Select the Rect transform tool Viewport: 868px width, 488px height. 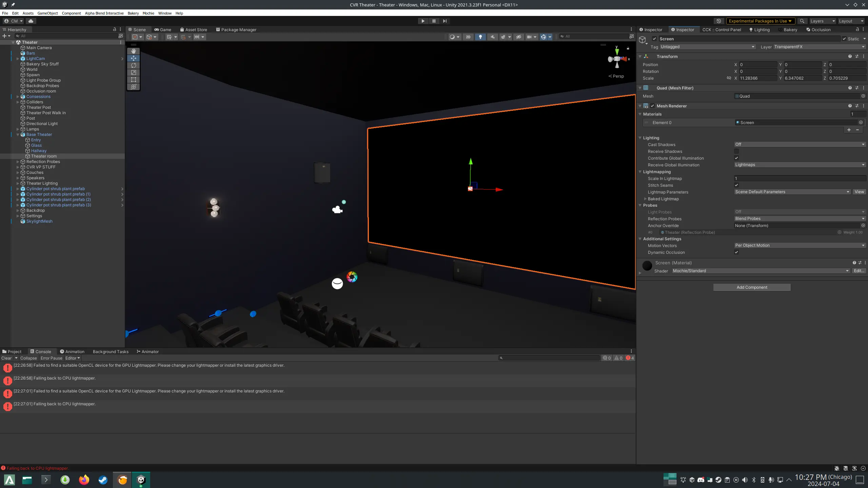(x=134, y=80)
